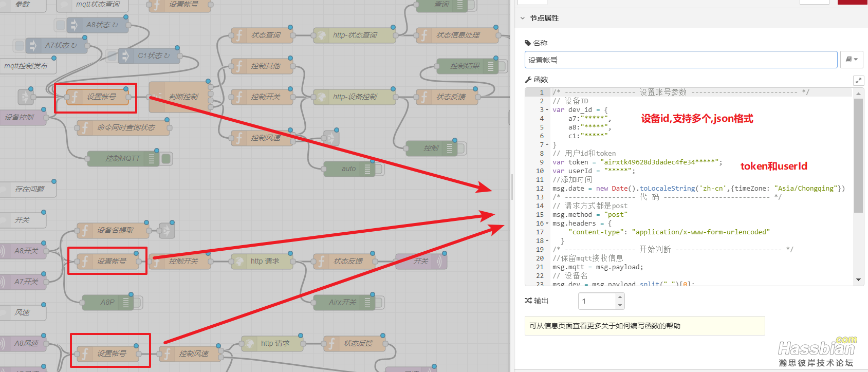This screenshot has width=868, height=372.
Task: Select the 存在问题 comment node
Action: point(27,190)
